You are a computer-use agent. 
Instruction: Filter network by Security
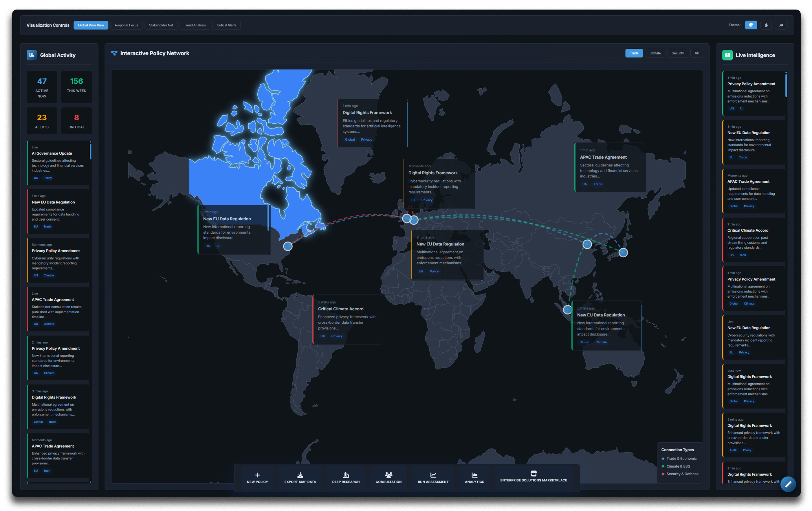pyautogui.click(x=677, y=53)
